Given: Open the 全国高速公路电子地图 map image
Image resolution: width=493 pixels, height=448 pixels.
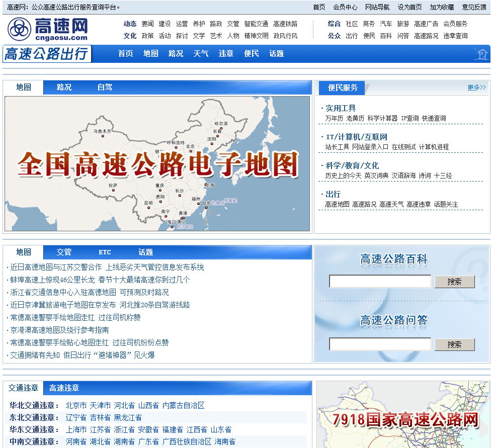Looking at the screenshot, I should [x=157, y=164].
